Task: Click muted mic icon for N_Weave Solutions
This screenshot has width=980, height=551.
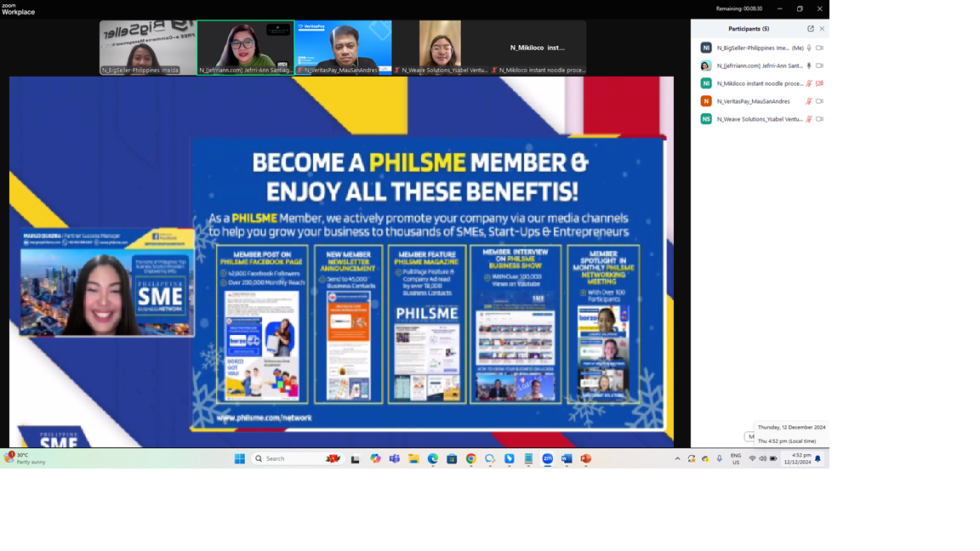Action: tap(809, 119)
